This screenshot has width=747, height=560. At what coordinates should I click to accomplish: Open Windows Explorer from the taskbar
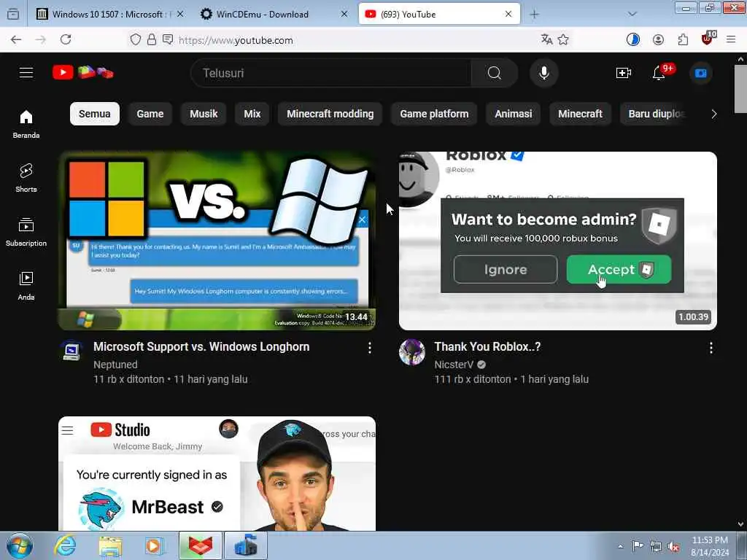pyautogui.click(x=110, y=545)
